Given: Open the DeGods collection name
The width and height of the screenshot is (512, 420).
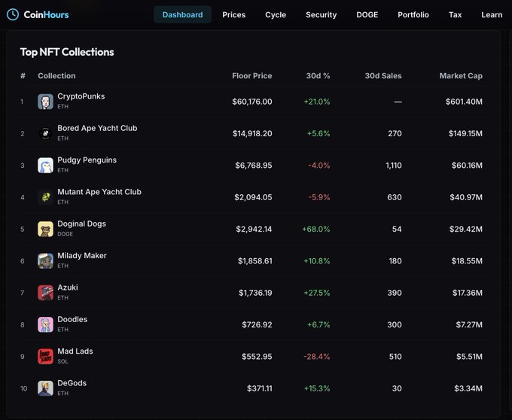Looking at the screenshot, I should [x=72, y=383].
